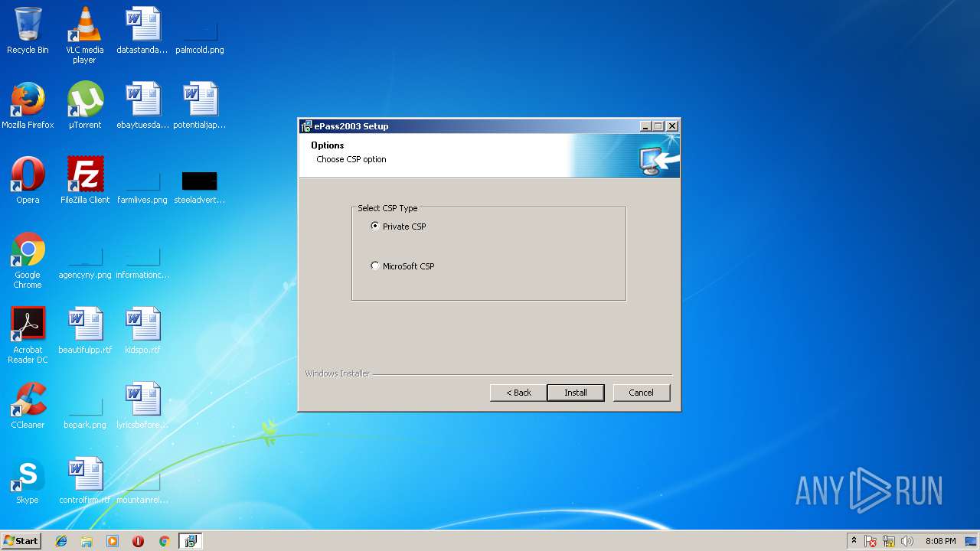Select the Private CSP radio button
Screen dimensions: 980x551
375,226
